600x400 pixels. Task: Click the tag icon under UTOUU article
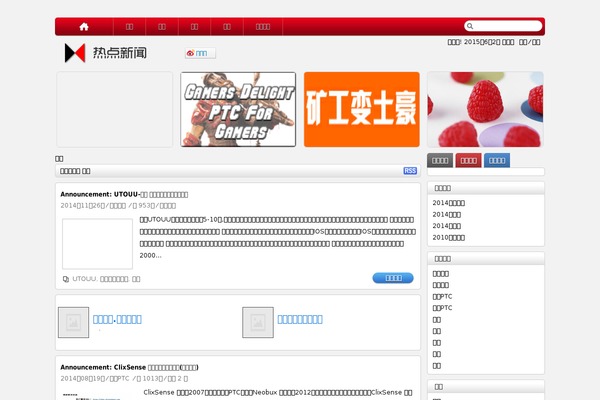(66, 279)
